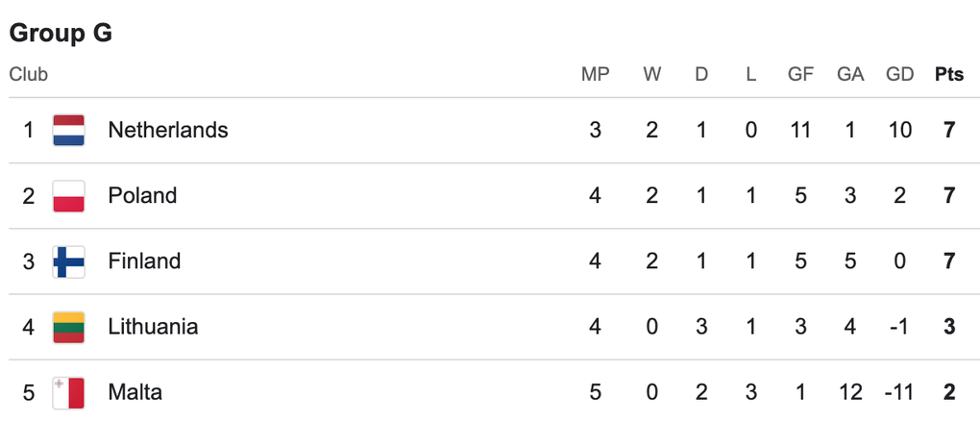
Task: Open the Finland team link
Action: [144, 261]
